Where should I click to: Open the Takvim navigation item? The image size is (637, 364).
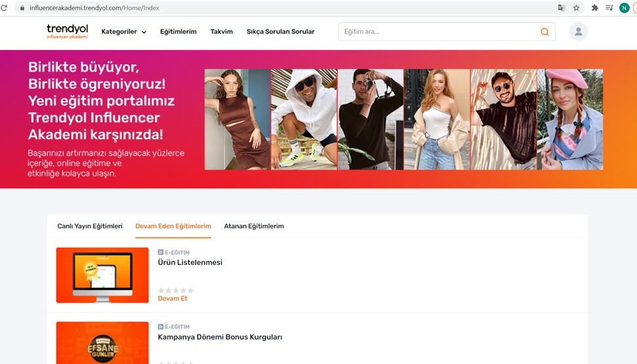click(221, 31)
